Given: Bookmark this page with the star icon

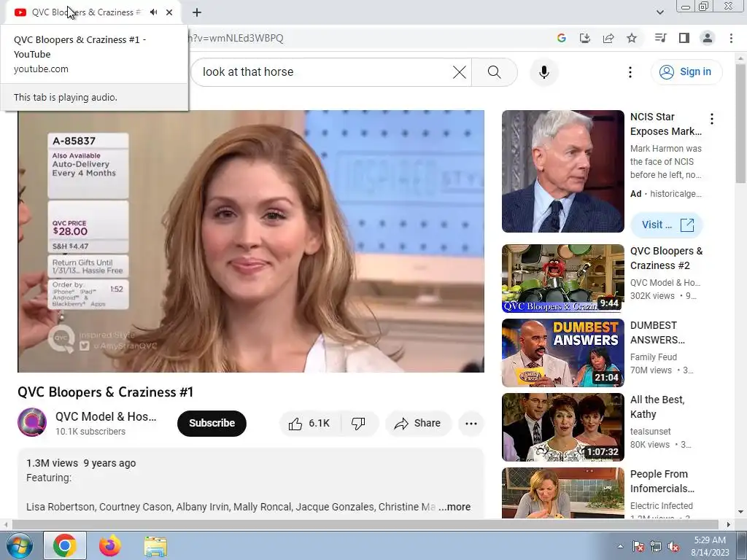Looking at the screenshot, I should 632,38.
